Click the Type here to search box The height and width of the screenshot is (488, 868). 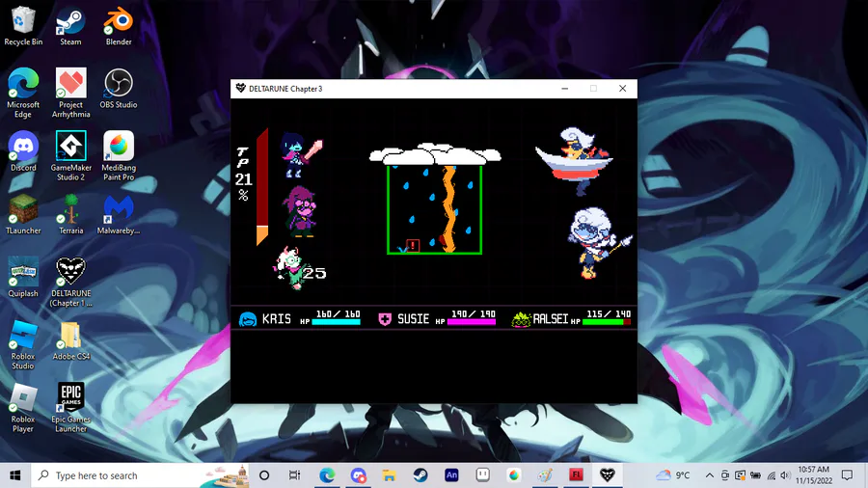point(140,475)
